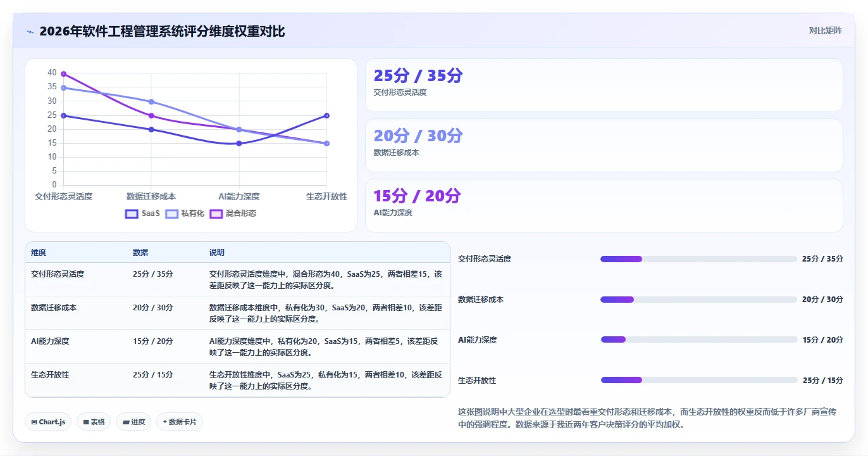Click the 生态开放性 cell in the table
The height and width of the screenshot is (456, 868).
point(50,375)
